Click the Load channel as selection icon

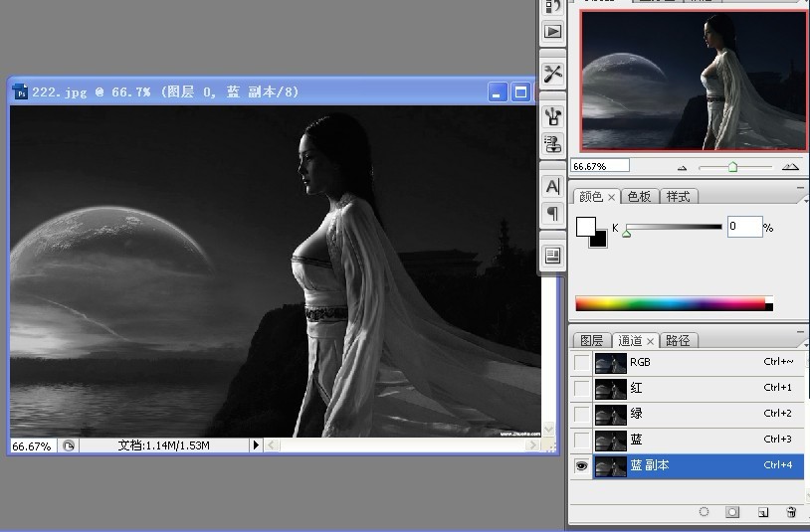[704, 512]
